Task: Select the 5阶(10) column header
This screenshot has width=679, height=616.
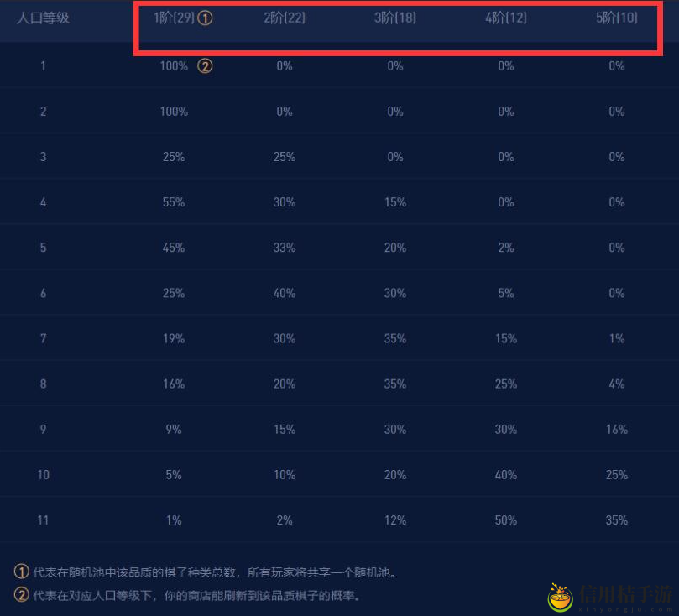Action: [617, 18]
